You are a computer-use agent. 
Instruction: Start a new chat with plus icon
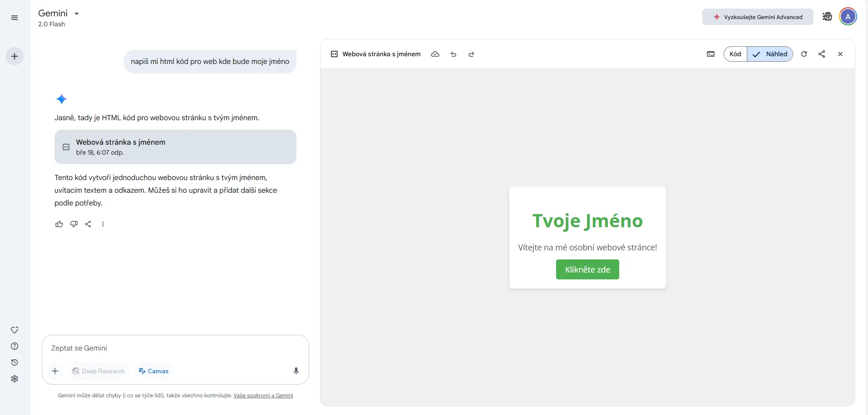[x=15, y=56]
